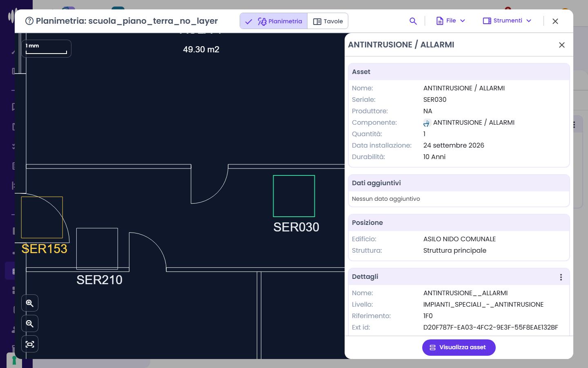Screen dimensions: 588x368
Task: Switch to the Planimetria view
Action: coord(274,21)
